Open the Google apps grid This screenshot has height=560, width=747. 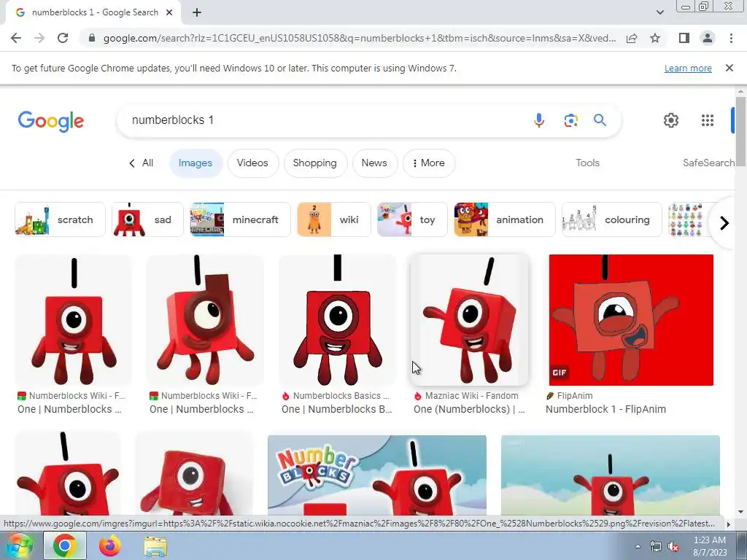coord(708,120)
